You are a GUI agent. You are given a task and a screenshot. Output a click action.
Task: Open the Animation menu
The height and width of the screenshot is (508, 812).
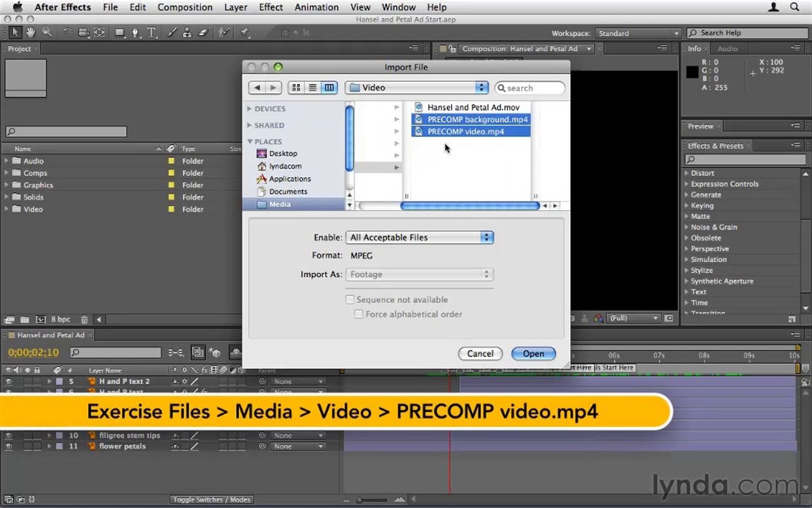point(316,7)
